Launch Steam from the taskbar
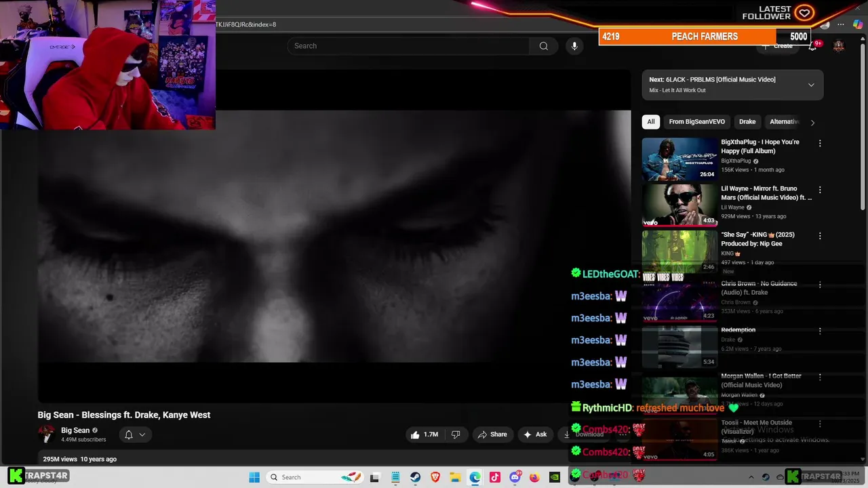The image size is (868, 488). (415, 477)
